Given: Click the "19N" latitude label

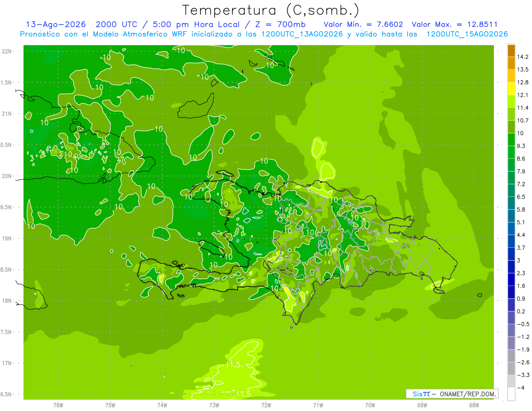Looking at the screenshot, I should (7, 239).
